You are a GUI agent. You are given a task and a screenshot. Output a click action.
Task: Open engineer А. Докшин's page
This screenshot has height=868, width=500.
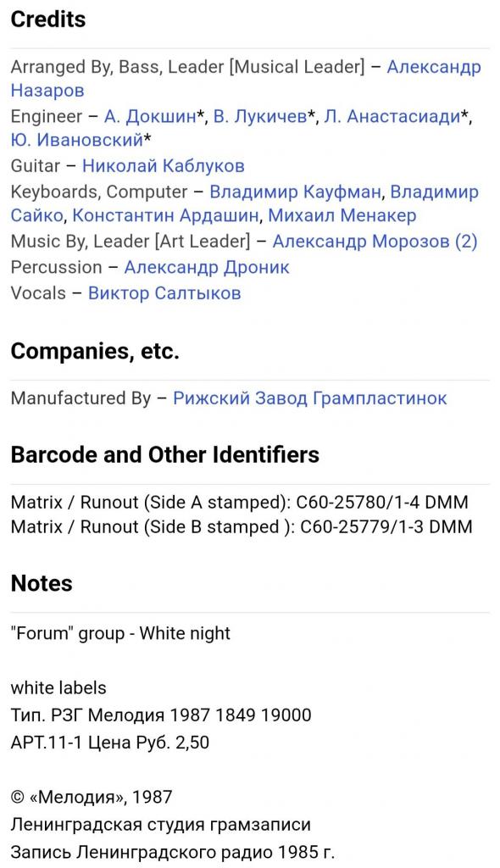pos(149,117)
